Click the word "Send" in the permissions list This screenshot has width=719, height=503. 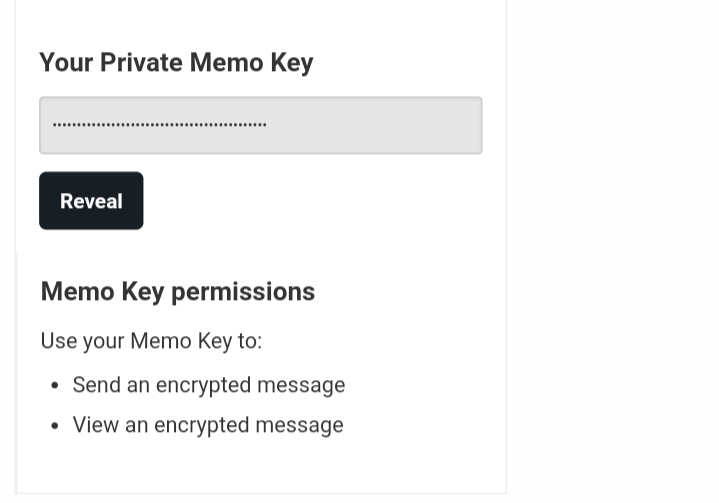(x=96, y=385)
